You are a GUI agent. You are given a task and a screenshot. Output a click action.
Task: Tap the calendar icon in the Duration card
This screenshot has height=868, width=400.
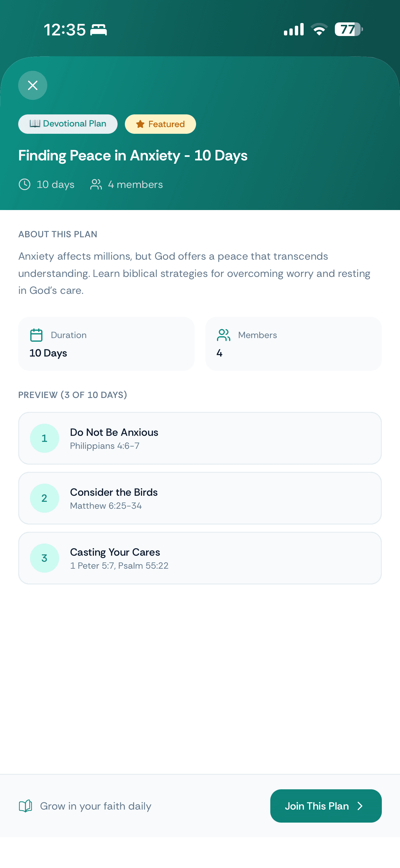coord(36,335)
